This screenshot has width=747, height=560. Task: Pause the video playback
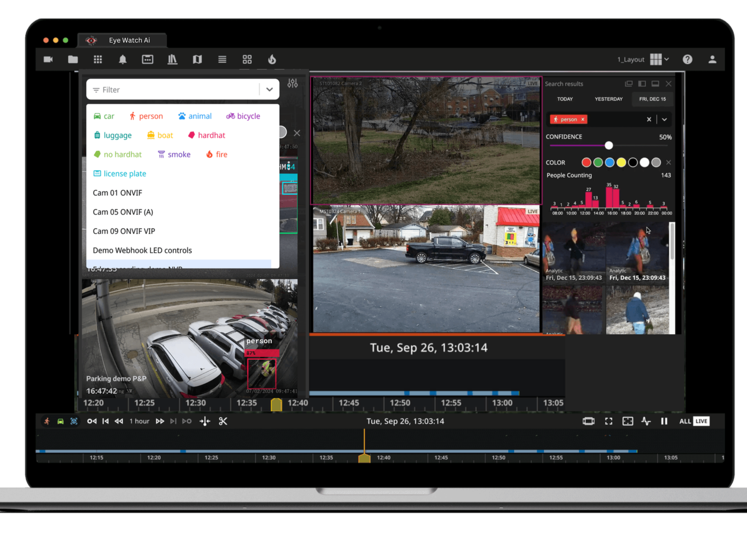(664, 421)
